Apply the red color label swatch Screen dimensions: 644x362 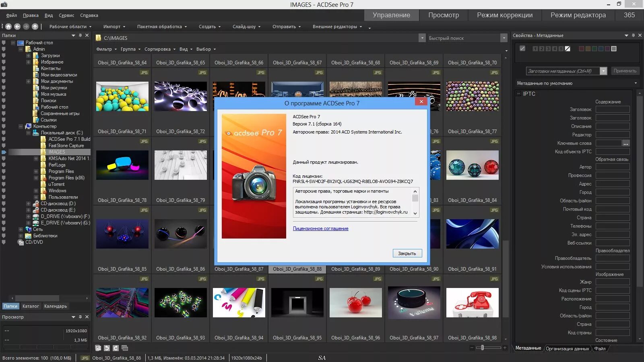pyautogui.click(x=581, y=49)
